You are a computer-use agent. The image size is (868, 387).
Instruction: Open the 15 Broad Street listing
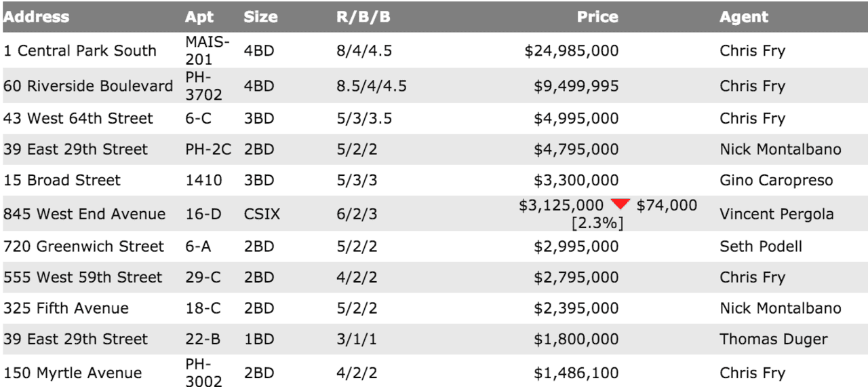click(x=62, y=181)
